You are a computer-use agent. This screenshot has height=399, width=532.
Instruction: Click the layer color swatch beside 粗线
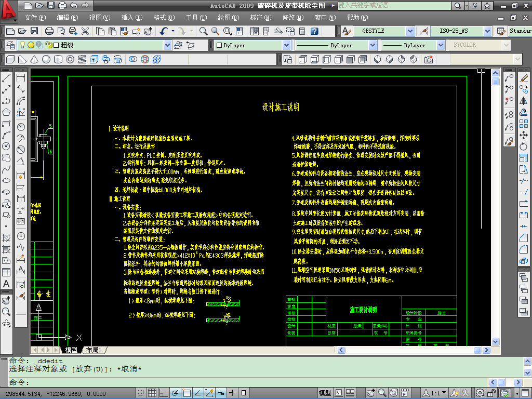click(56, 45)
